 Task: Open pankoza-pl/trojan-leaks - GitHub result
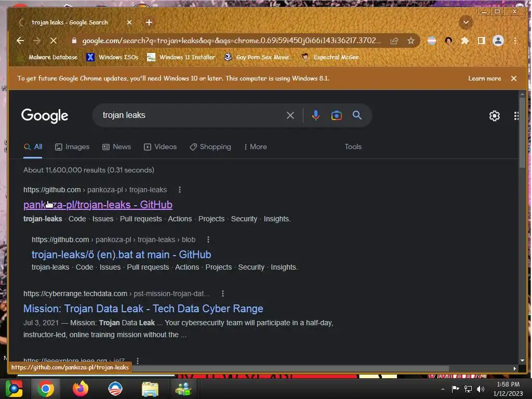[x=98, y=205]
